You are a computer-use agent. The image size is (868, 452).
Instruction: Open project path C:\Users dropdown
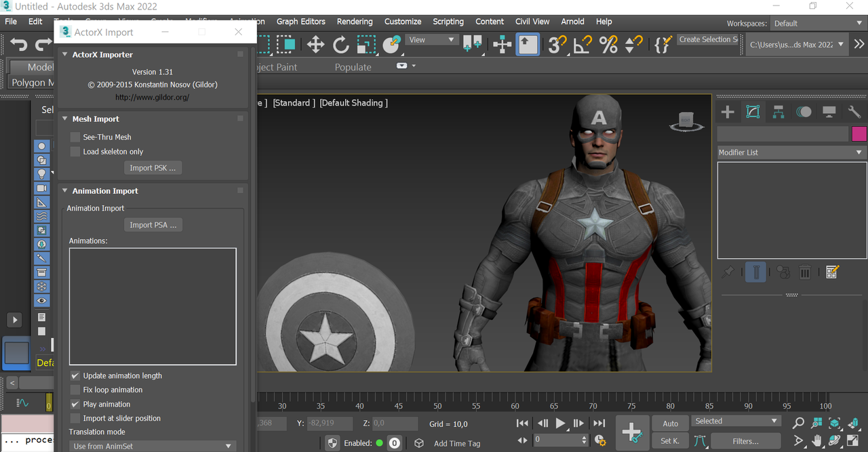point(797,45)
